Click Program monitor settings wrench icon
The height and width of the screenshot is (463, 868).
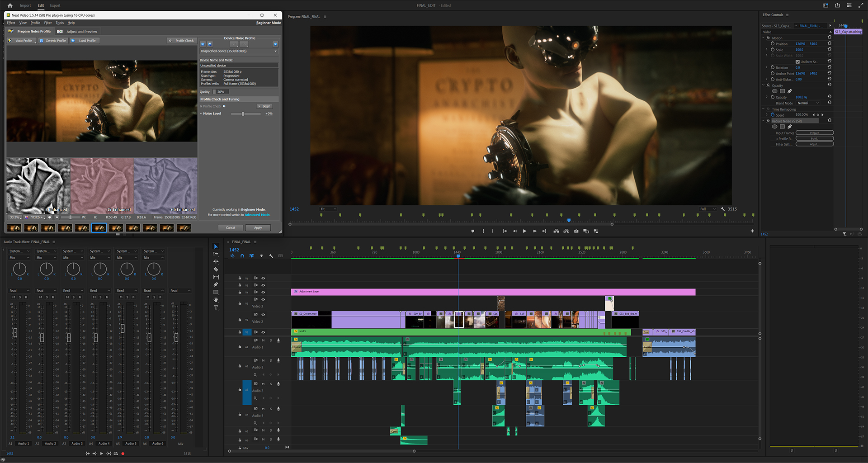pos(723,209)
